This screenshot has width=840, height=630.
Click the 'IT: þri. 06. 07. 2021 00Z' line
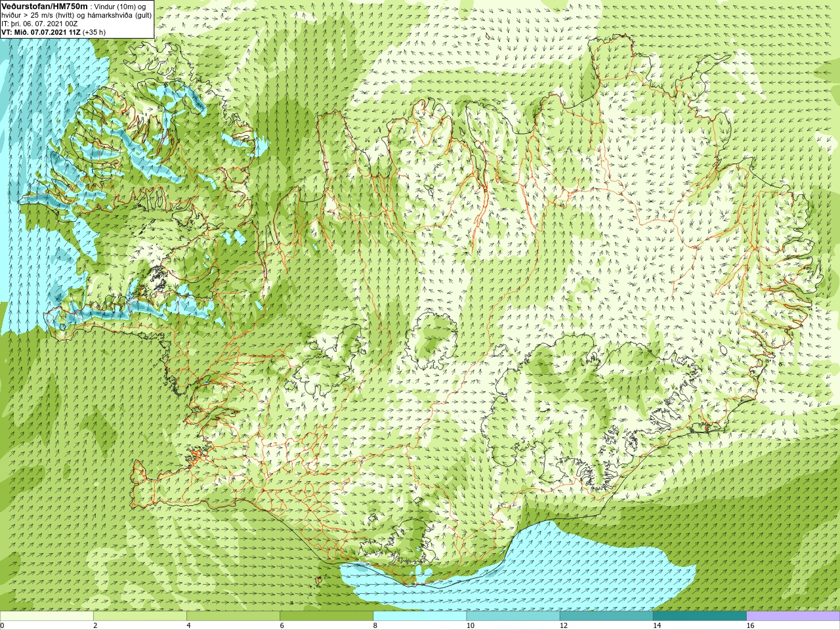pyautogui.click(x=40, y=24)
